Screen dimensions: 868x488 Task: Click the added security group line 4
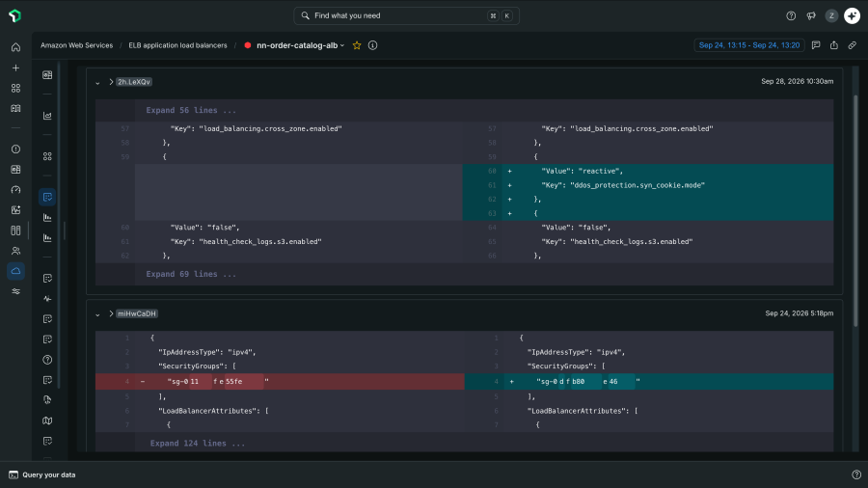(x=649, y=381)
